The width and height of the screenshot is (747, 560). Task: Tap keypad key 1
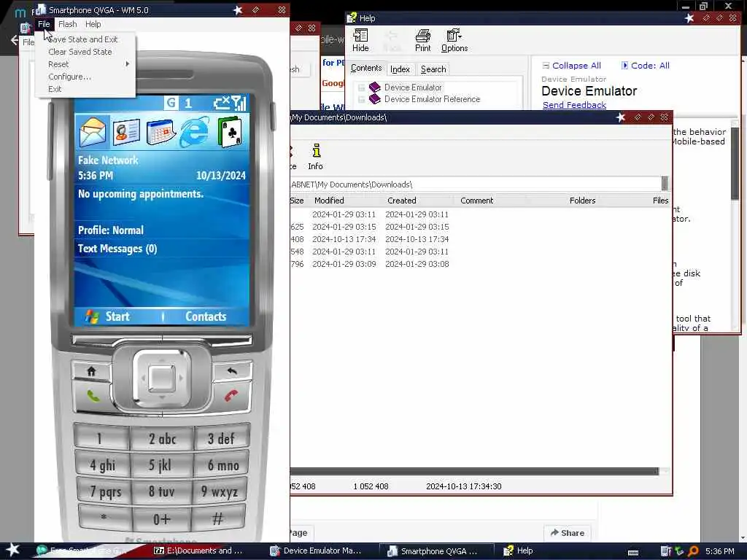100,438
